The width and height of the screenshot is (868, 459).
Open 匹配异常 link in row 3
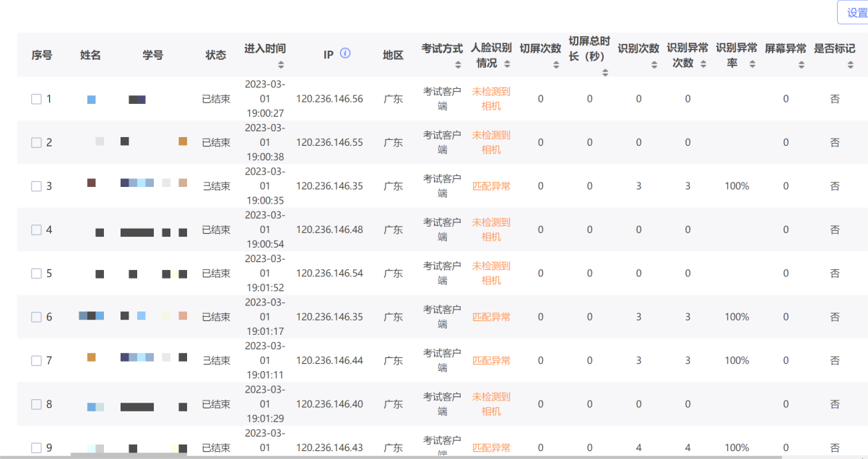point(491,186)
